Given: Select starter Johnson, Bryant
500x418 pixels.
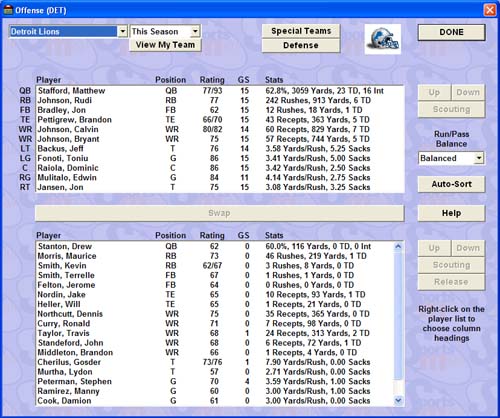Looking at the screenshot, I should click(x=220, y=139).
